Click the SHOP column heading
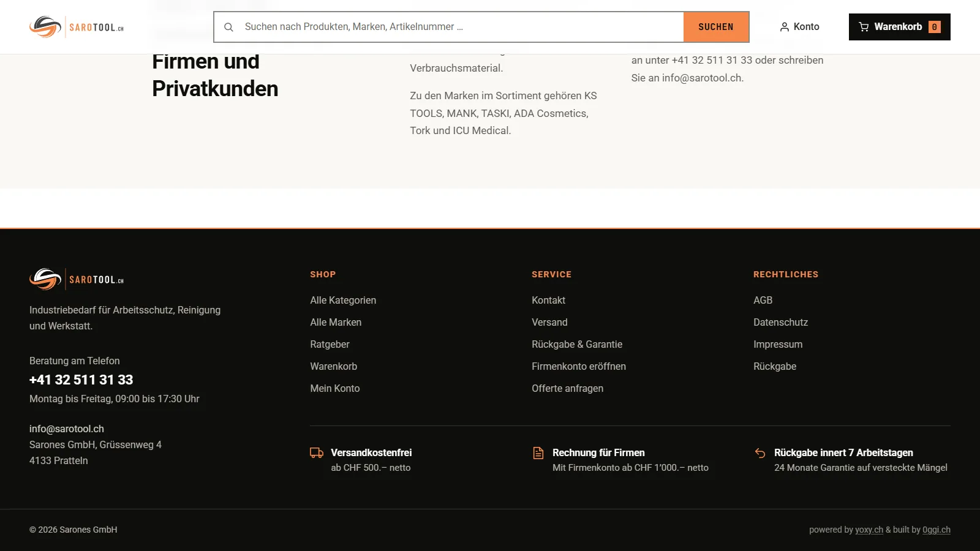980x551 pixels. [323, 274]
